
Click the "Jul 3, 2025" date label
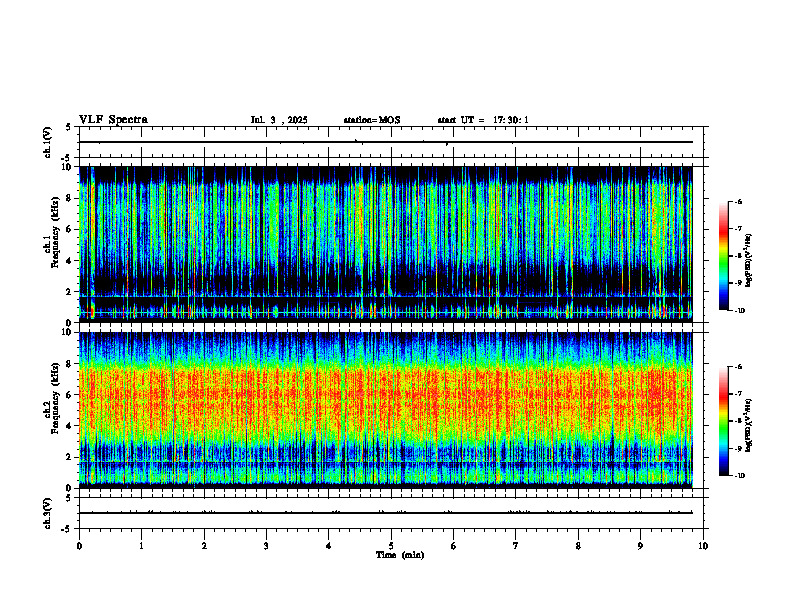click(x=279, y=120)
